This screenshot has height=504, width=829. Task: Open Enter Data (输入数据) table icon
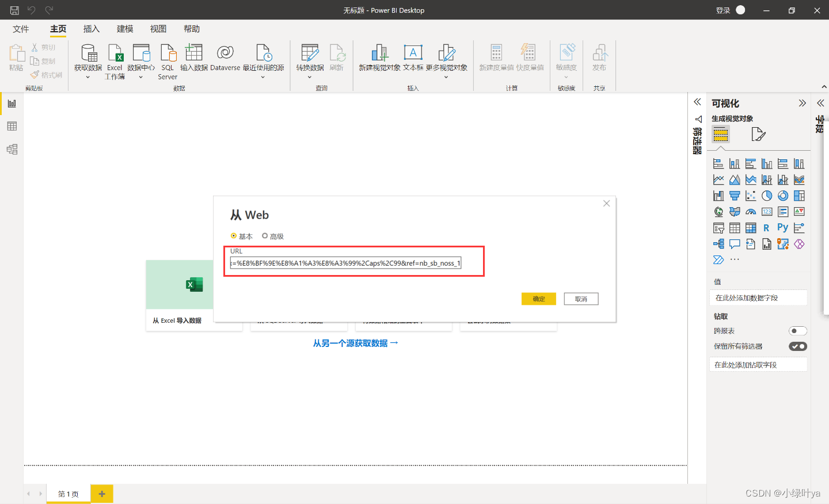(194, 53)
